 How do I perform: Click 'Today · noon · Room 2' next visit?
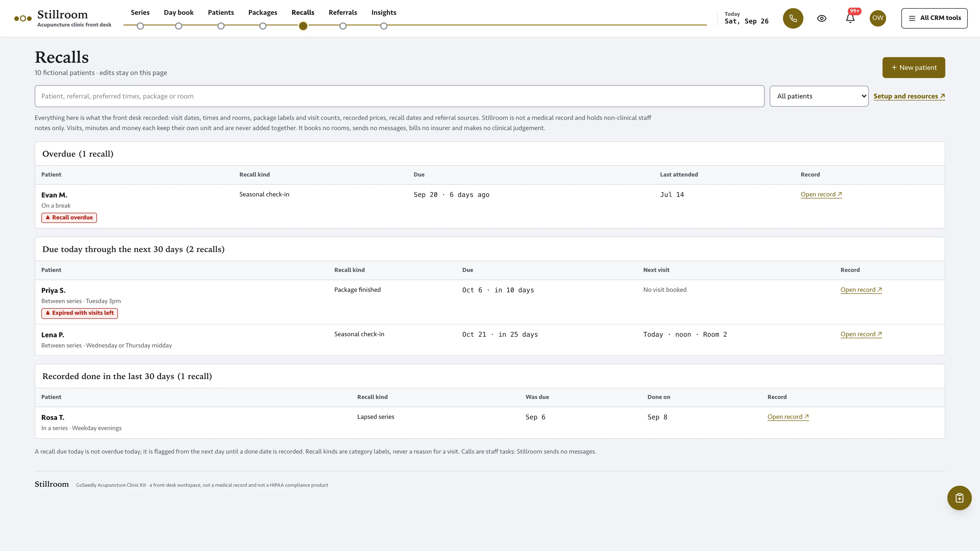[685, 335]
